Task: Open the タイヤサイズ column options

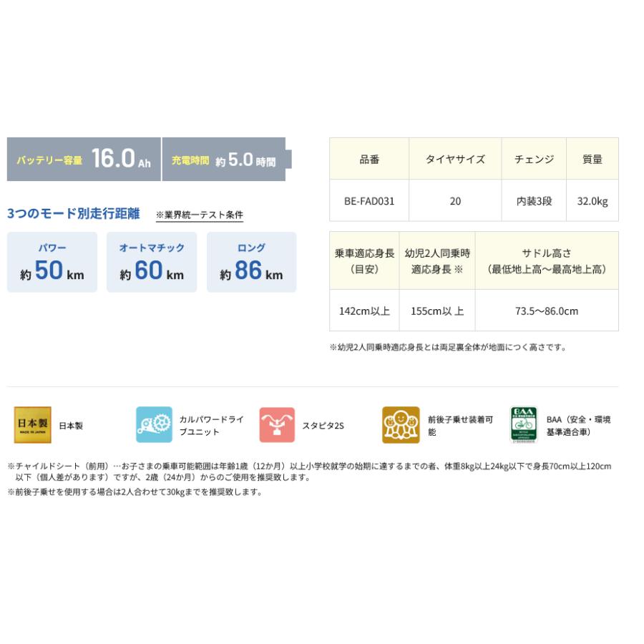Action: tap(454, 159)
